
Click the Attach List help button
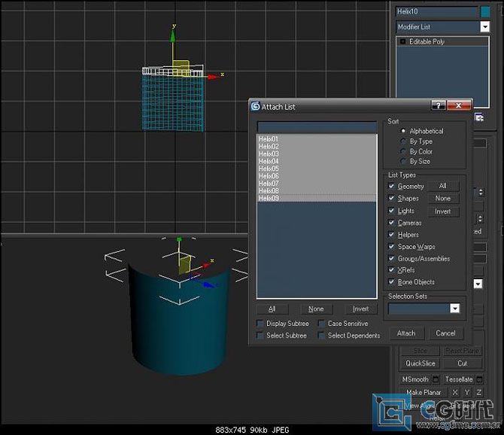(438, 105)
